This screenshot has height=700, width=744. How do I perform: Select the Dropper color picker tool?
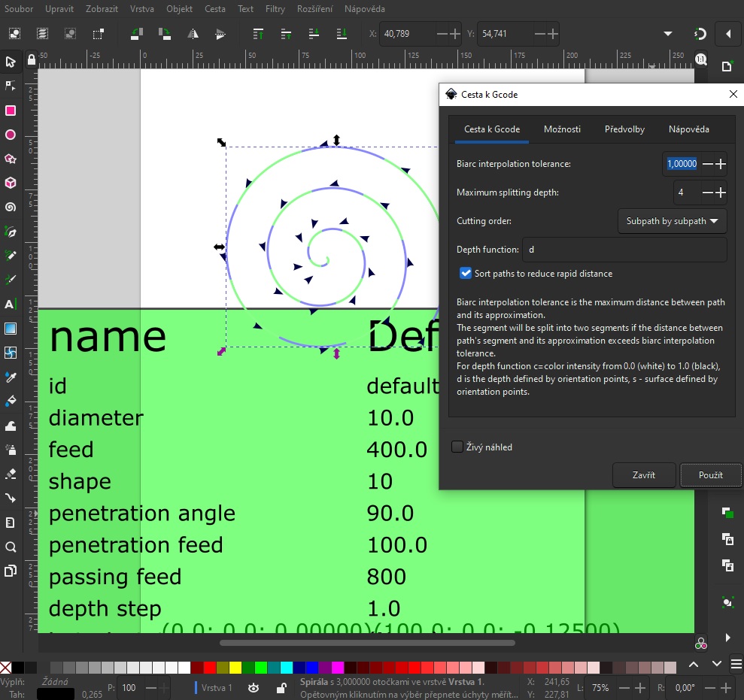(11, 377)
